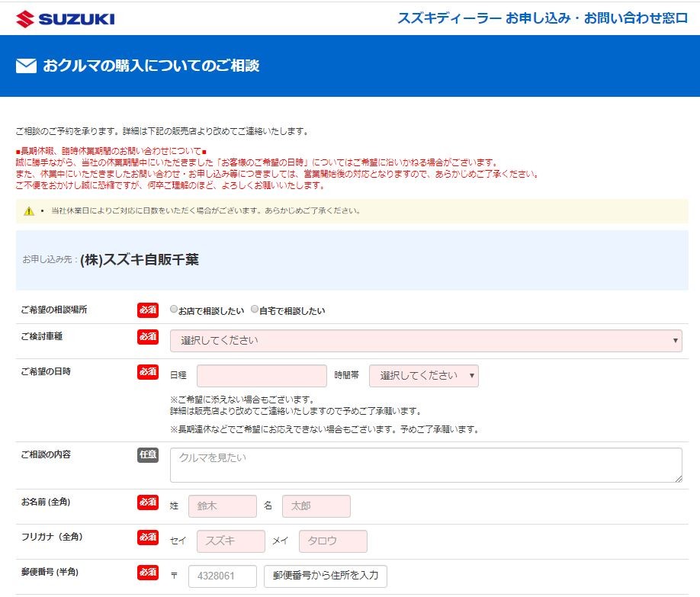Open the 時間帯 dropdown
Screen dimensions: 700x597
(x=424, y=376)
